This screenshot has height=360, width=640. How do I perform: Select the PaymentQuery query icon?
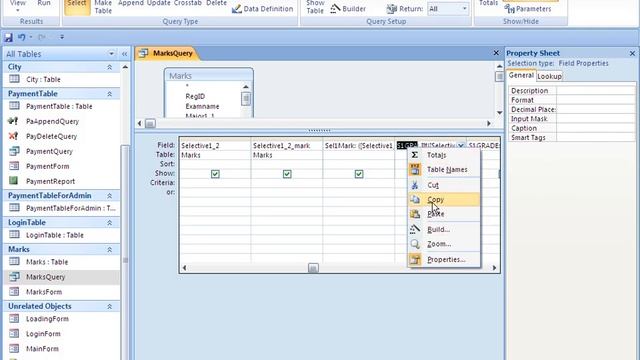pyautogui.click(x=14, y=151)
